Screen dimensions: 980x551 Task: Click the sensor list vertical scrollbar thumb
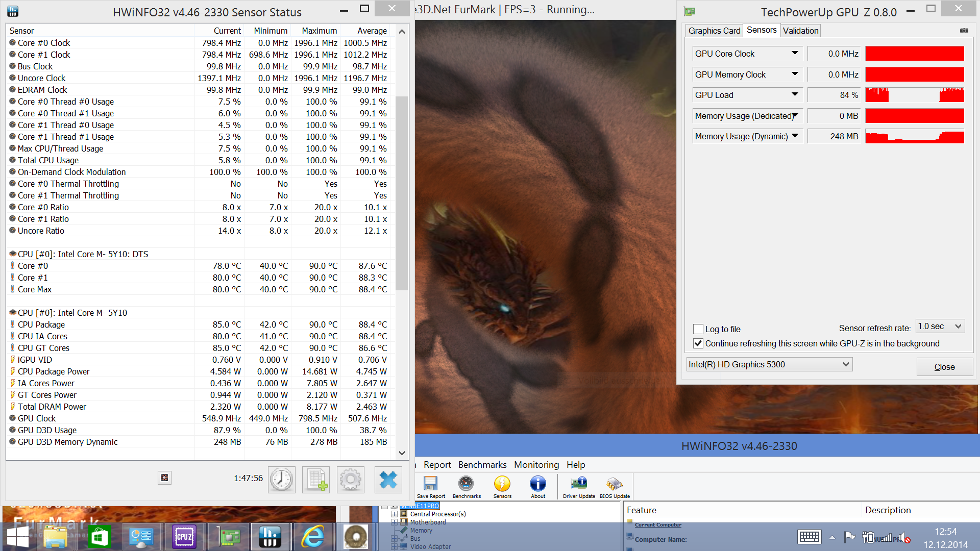pyautogui.click(x=402, y=193)
